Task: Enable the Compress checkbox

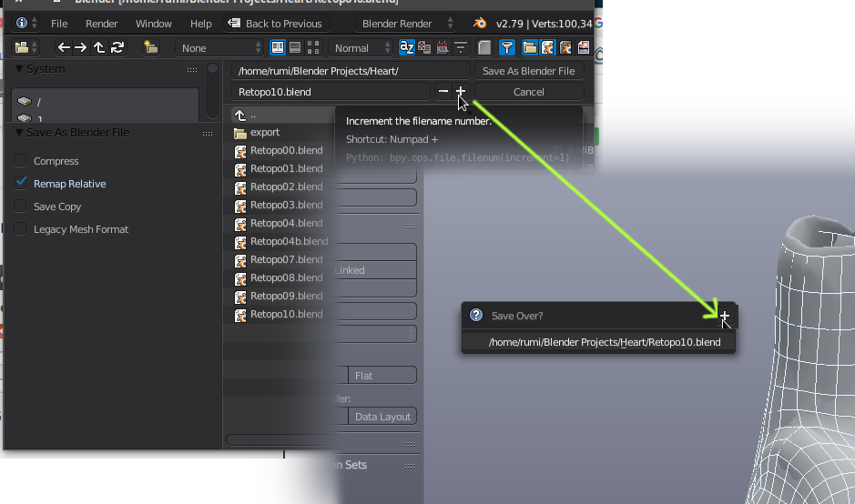Action: [x=20, y=161]
